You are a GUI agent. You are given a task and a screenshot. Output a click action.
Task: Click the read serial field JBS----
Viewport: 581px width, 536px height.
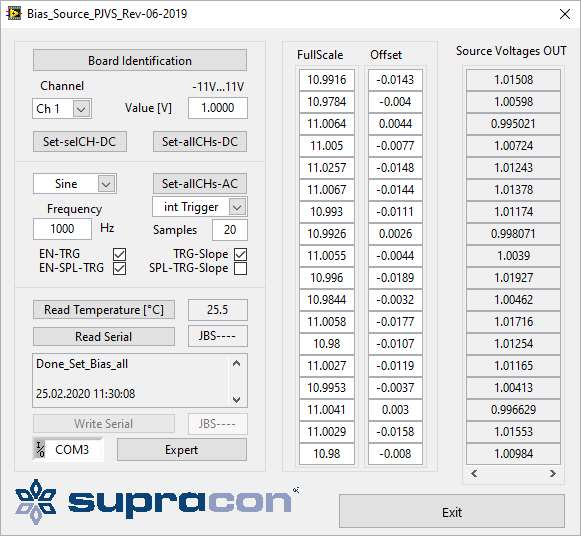tap(218, 336)
